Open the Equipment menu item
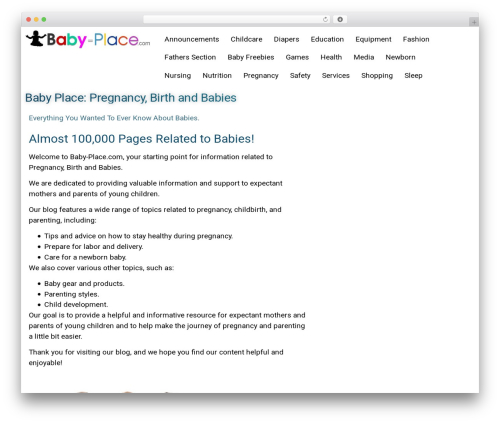500x423 pixels. pos(373,39)
